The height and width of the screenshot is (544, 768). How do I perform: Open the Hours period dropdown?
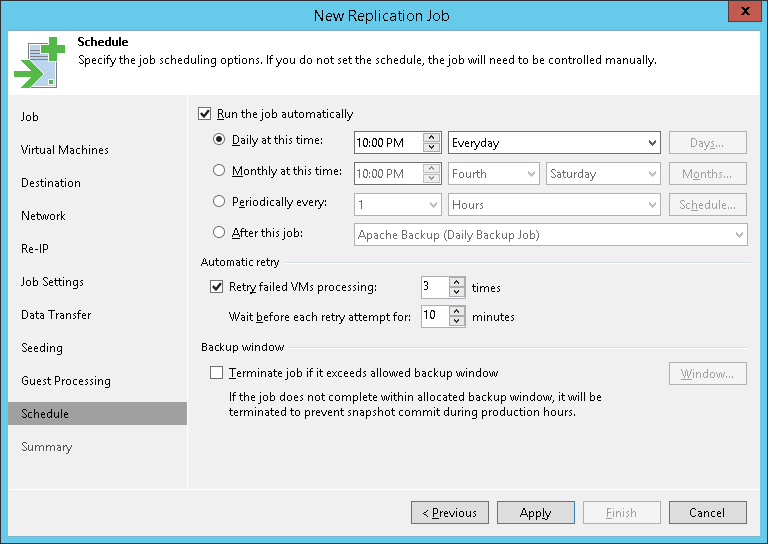pos(653,205)
